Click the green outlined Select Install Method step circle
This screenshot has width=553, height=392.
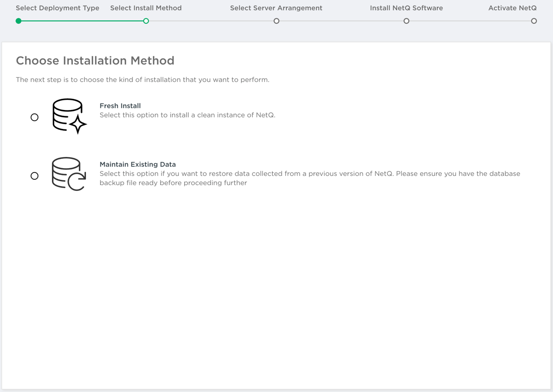click(146, 21)
